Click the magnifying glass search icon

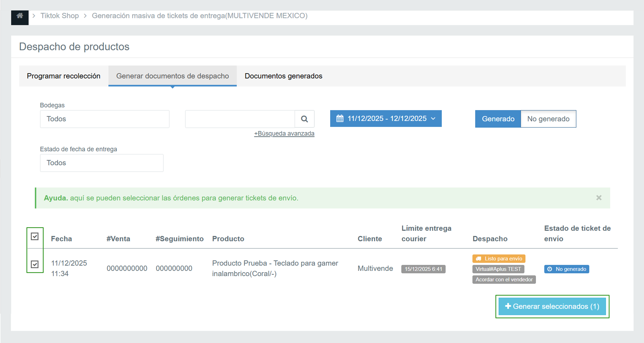tap(304, 119)
